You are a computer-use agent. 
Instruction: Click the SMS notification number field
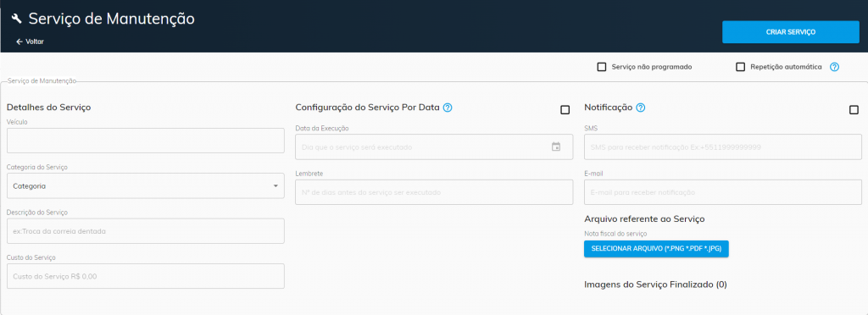723,147
